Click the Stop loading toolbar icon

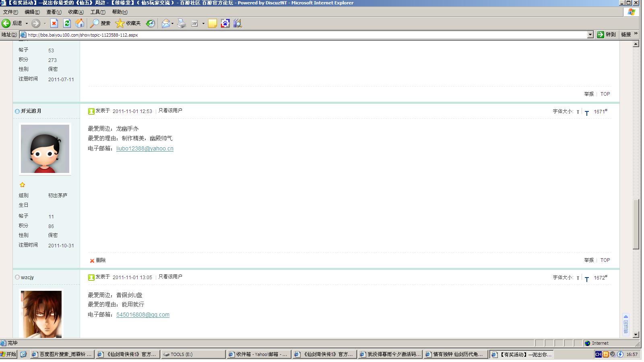click(54, 23)
